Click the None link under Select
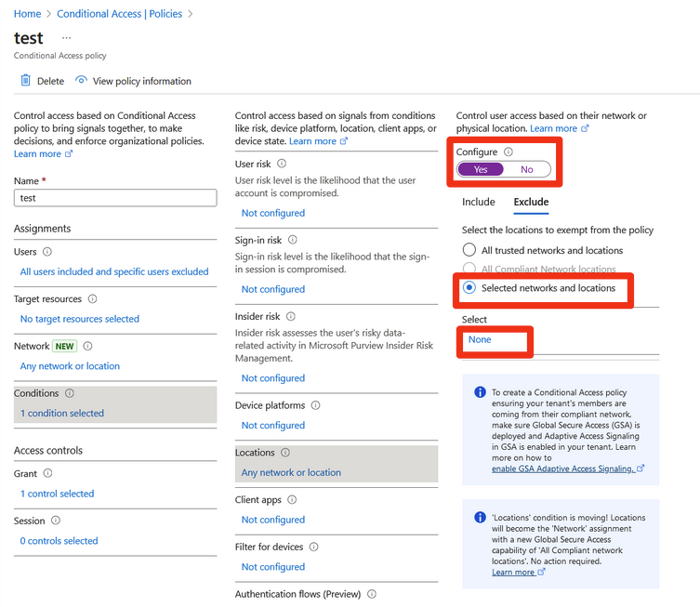700x607 pixels. click(480, 340)
